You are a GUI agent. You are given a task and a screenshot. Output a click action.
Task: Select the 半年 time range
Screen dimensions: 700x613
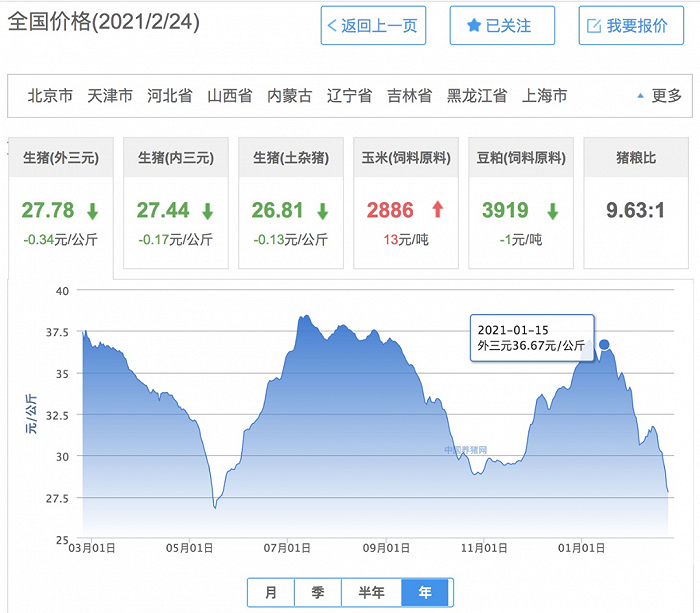pos(371,592)
